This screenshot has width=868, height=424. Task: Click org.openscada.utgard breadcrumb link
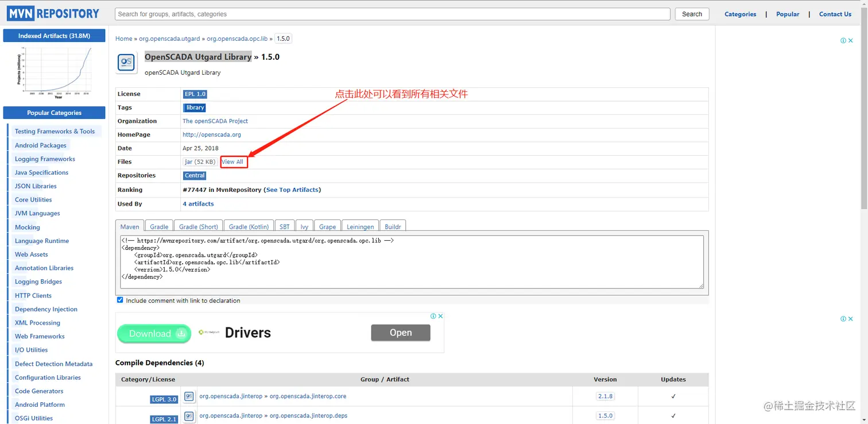tap(169, 38)
